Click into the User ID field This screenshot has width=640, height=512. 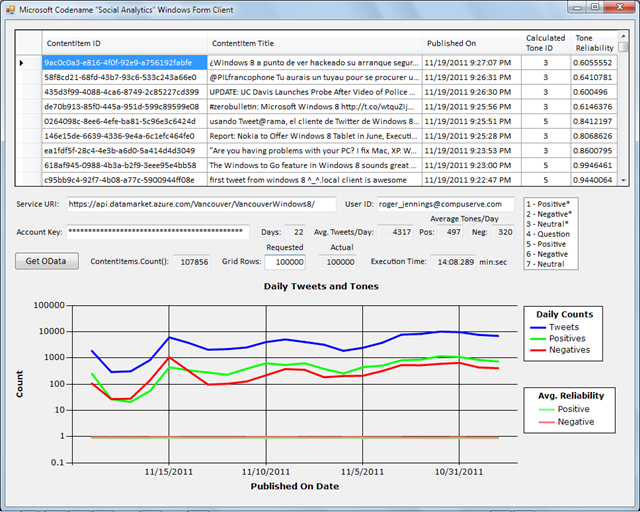[x=445, y=204]
